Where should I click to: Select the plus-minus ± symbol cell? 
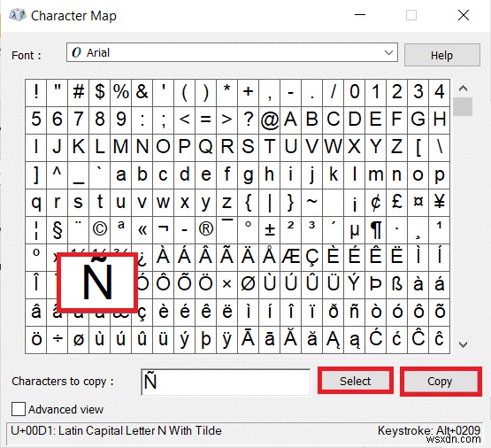click(270, 230)
